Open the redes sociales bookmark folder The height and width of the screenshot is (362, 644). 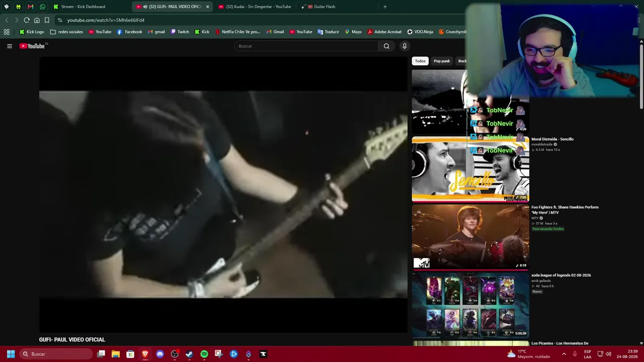tap(66, 32)
